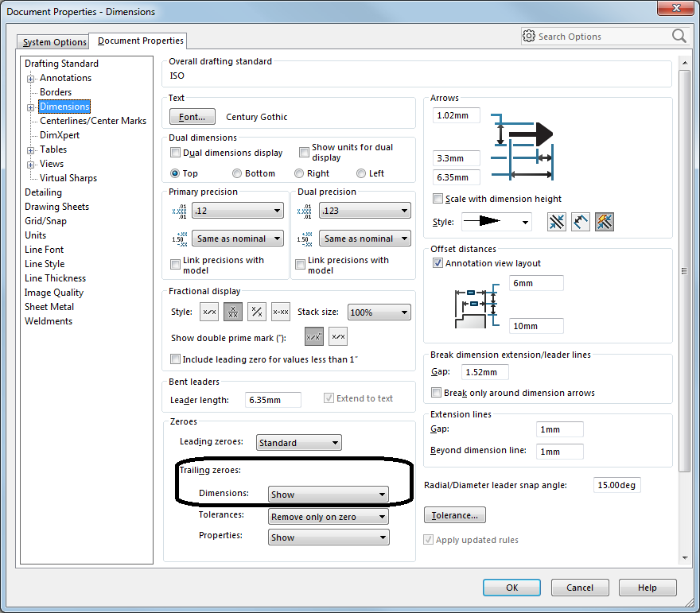This screenshot has height=613, width=700.
Task: Choose the inline x/x fraction style
Action: click(209, 312)
